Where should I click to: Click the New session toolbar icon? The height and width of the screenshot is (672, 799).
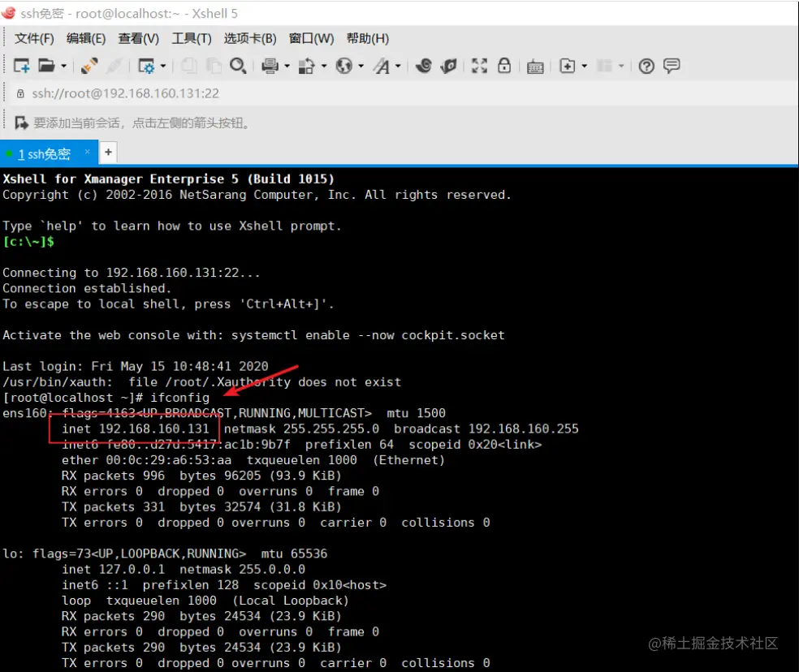[21, 66]
